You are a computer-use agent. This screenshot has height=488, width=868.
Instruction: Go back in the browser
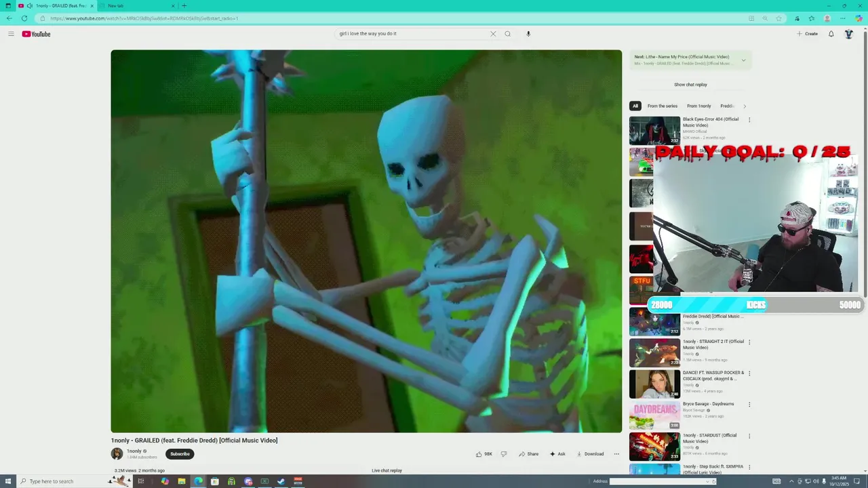9,18
